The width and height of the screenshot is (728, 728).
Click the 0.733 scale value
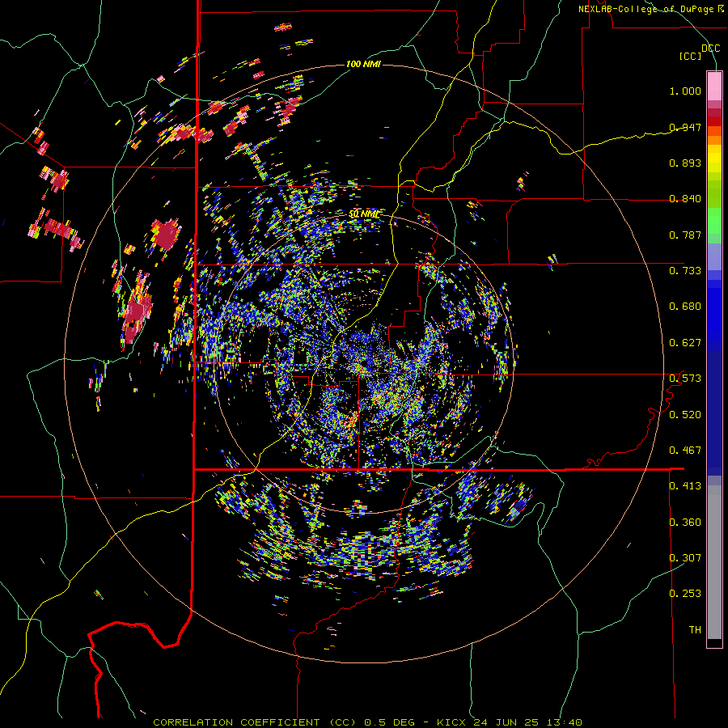[685, 271]
